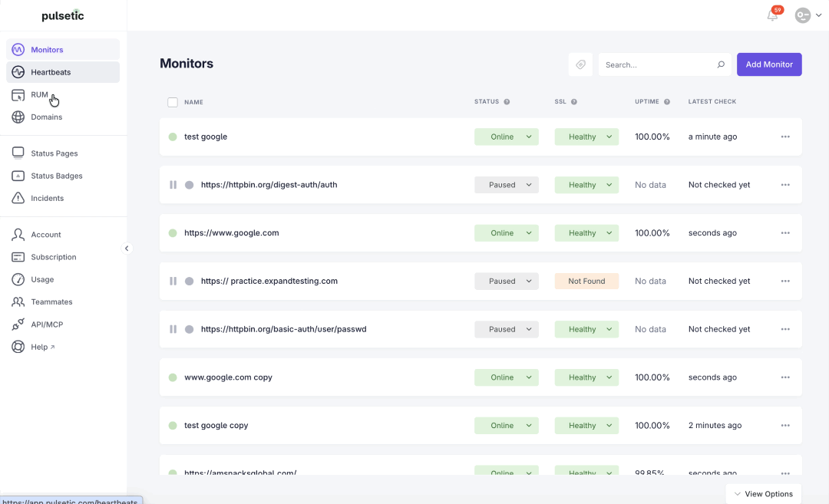829x504 pixels.
Task: Expand Paused status dropdown for practice.expandtesting.com
Action: [x=506, y=281]
